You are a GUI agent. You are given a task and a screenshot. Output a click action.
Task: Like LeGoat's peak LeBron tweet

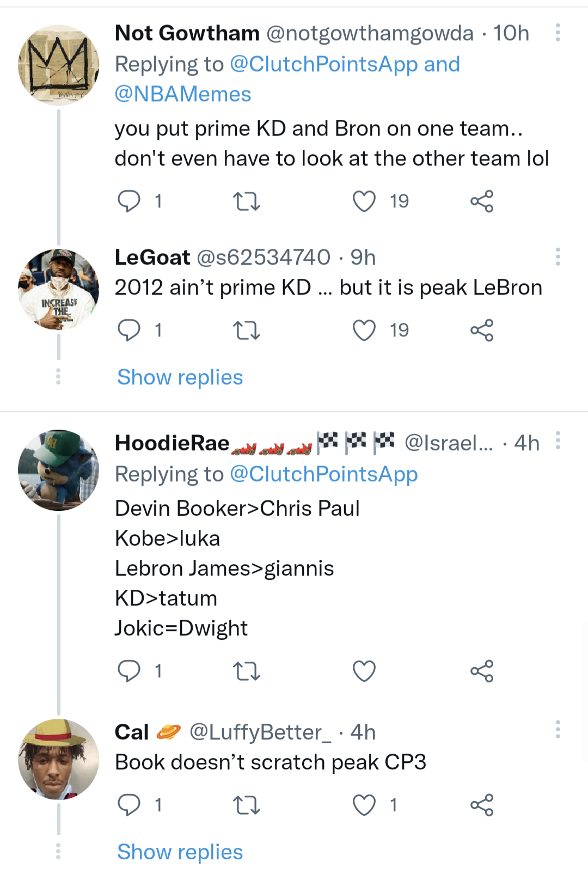(x=364, y=329)
